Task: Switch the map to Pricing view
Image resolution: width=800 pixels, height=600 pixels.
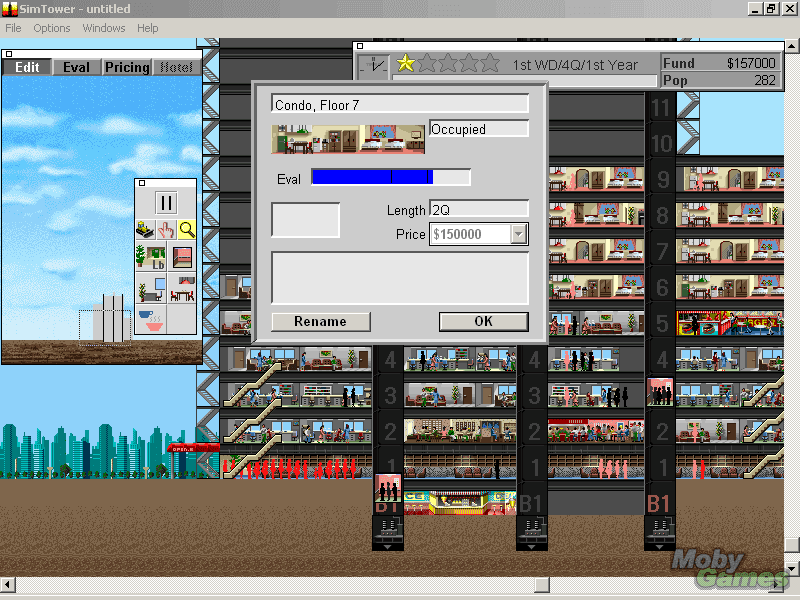Action: (x=127, y=67)
